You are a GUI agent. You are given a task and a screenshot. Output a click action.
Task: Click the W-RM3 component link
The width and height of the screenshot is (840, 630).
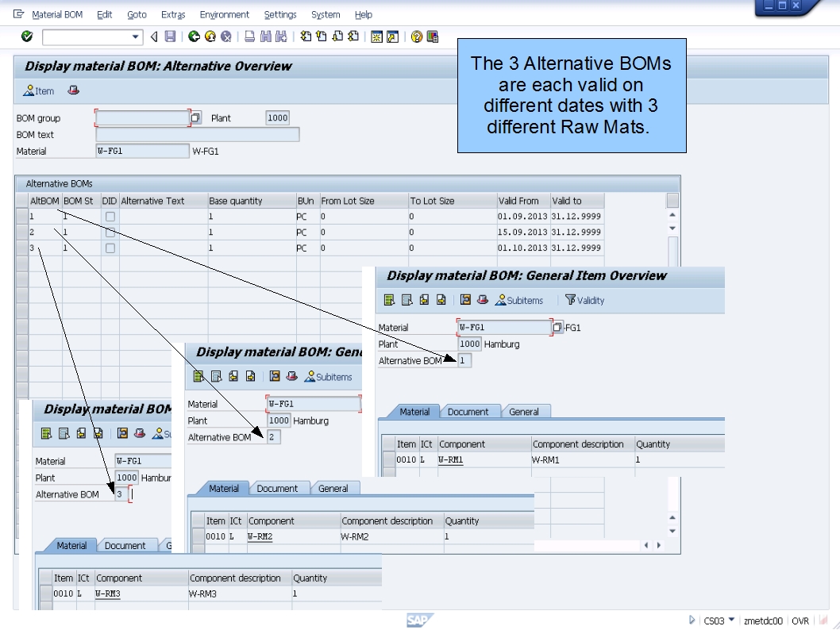click(x=108, y=594)
